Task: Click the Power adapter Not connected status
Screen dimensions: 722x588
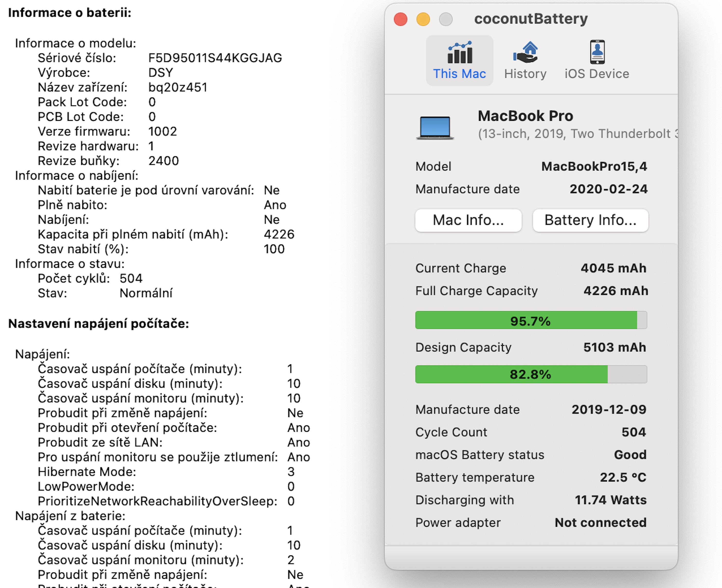Action: pyautogui.click(x=600, y=522)
